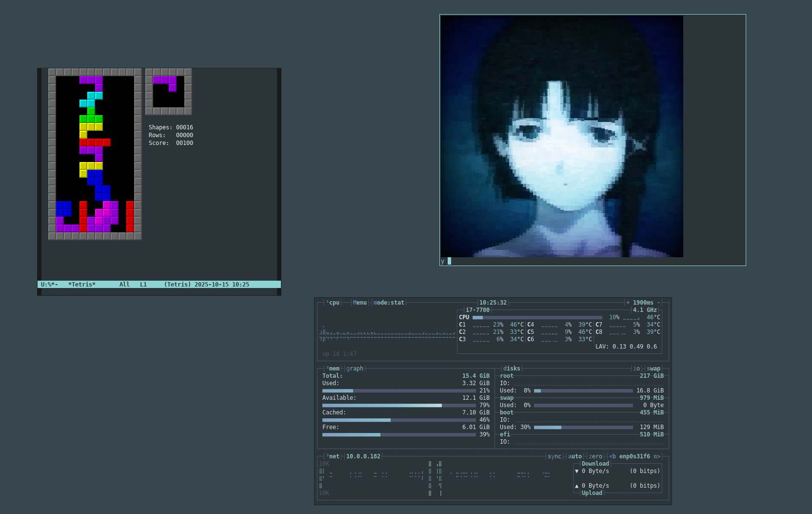Click the C3 core usage row
The width and height of the screenshot is (812, 514).
(x=491, y=339)
